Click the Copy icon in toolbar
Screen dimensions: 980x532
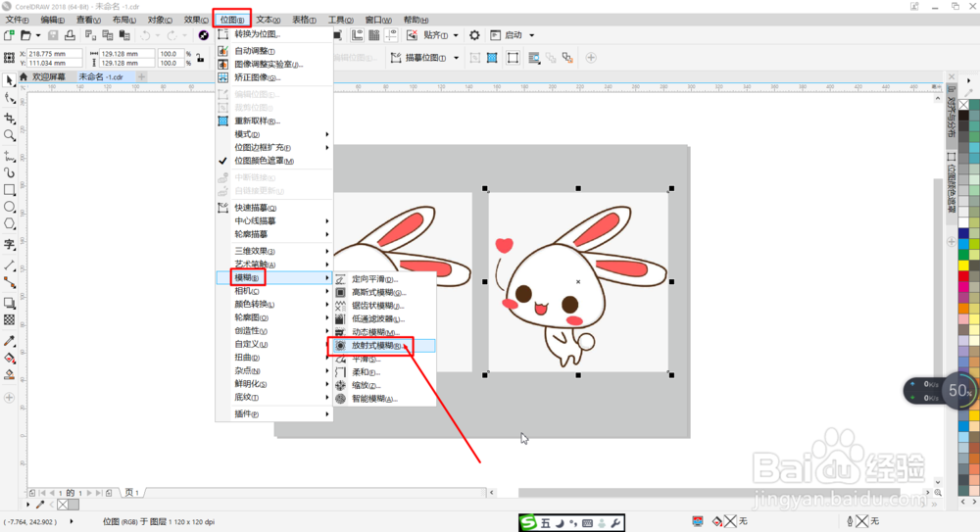[x=108, y=35]
